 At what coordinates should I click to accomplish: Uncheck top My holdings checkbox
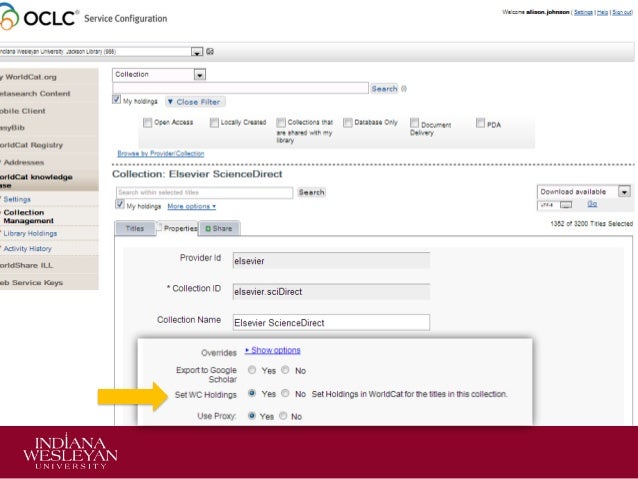tap(117, 100)
